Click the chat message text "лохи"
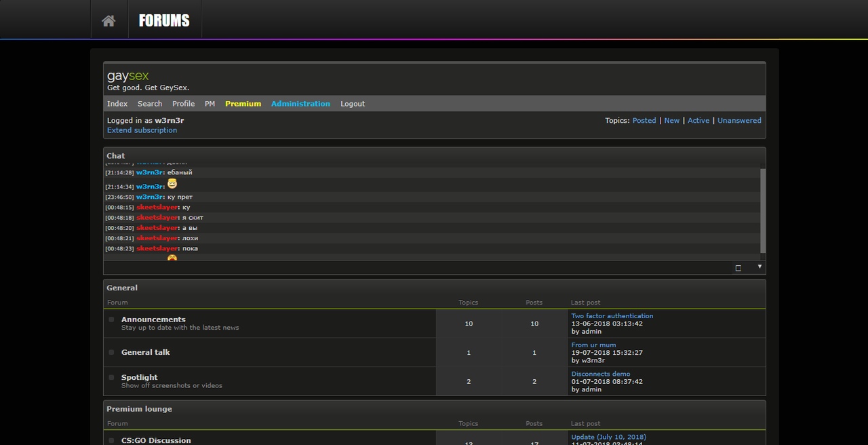 190,238
